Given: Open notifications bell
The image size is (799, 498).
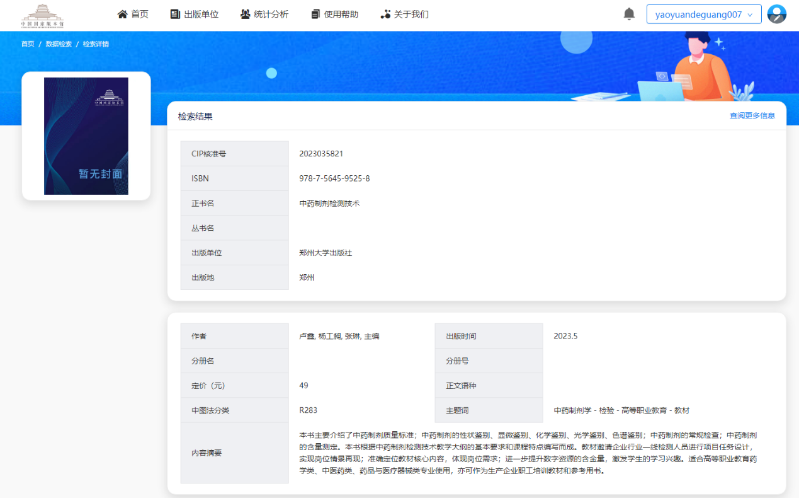Looking at the screenshot, I should coord(629,14).
